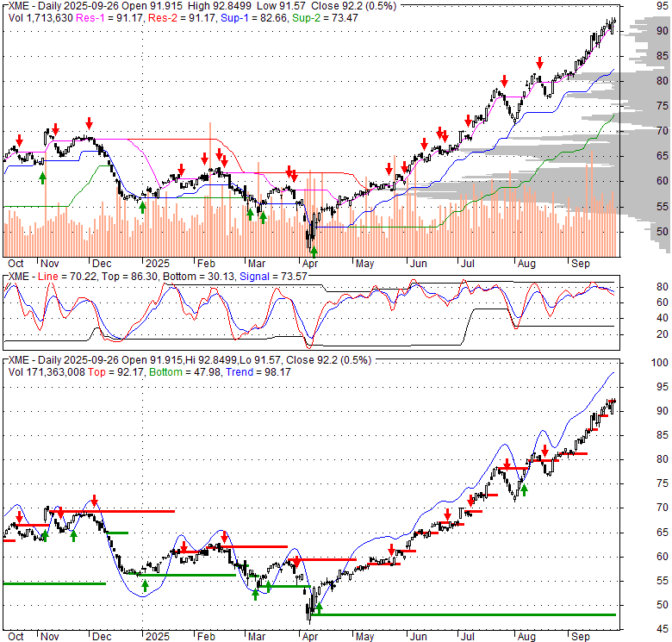Screen dimensions: 672x642
Task: Pick 'Aug' on the top chart time axis
Action: (x=526, y=264)
